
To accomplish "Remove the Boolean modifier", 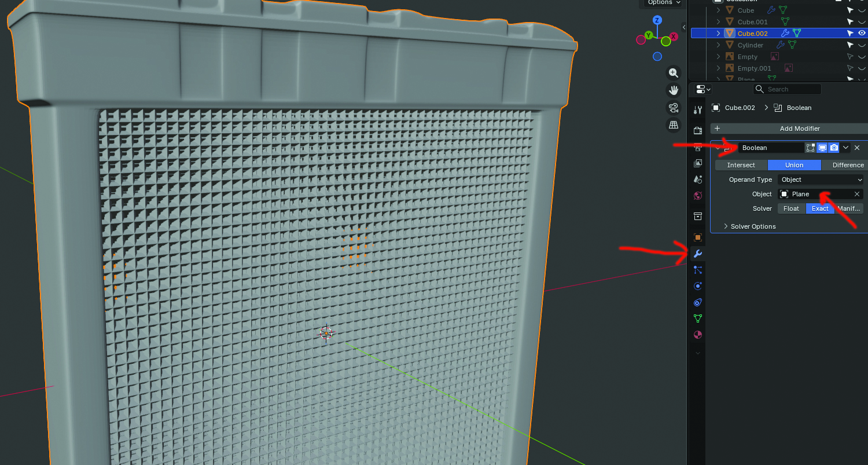I will (x=857, y=148).
